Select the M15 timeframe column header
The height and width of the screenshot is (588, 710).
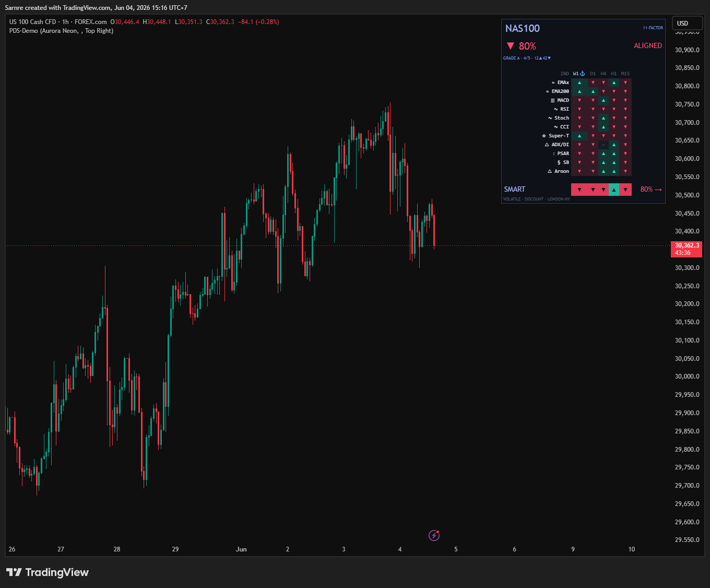[x=625, y=74]
